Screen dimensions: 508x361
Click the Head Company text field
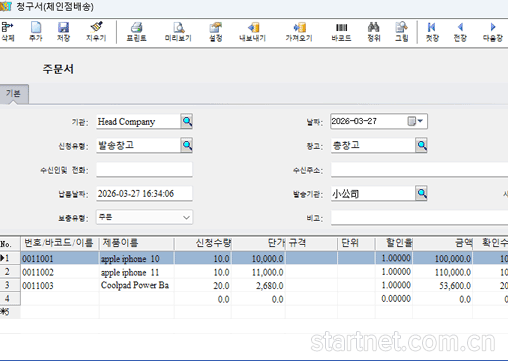pos(138,121)
